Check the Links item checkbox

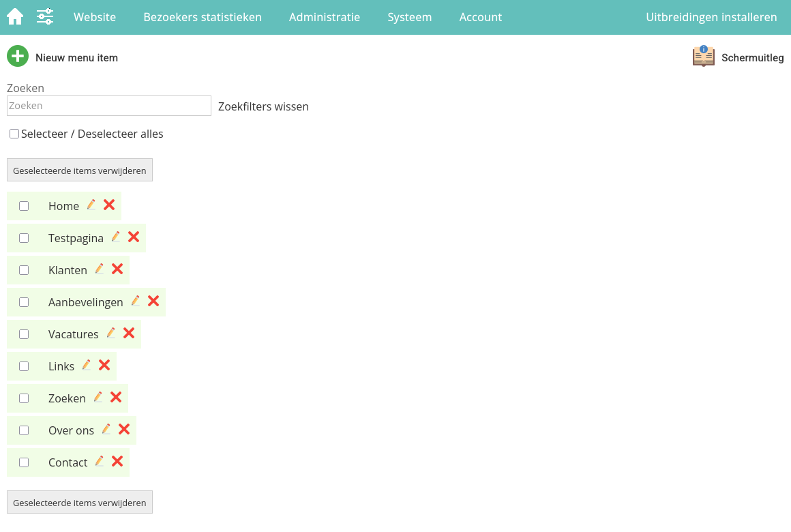(24, 366)
